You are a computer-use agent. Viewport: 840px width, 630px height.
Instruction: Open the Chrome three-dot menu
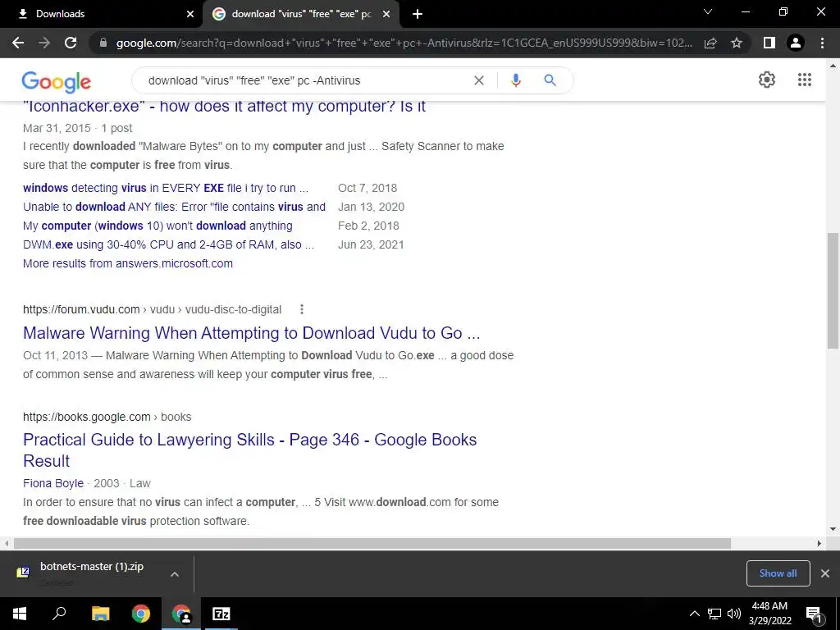click(x=822, y=43)
